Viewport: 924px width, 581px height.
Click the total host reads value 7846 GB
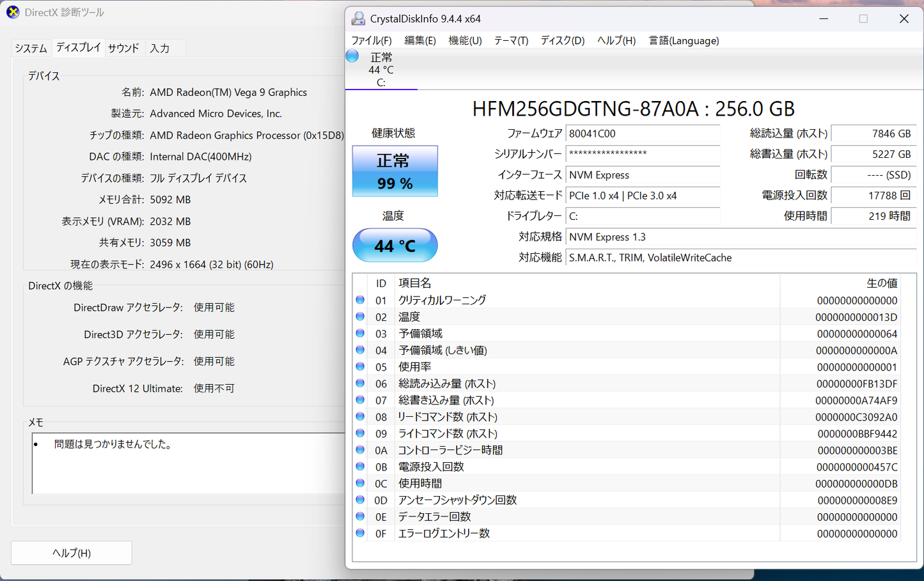873,134
